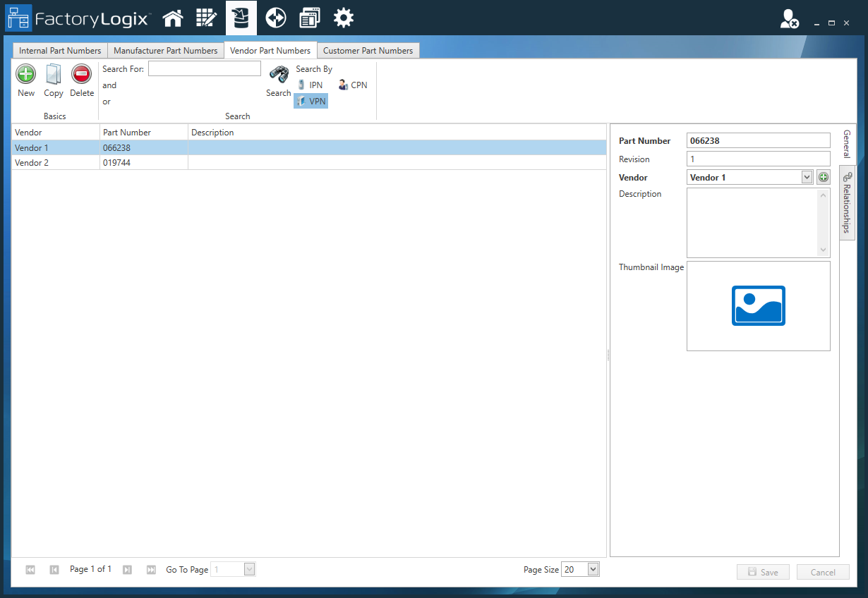The width and height of the screenshot is (868, 598).
Task: Click the green New part button
Action: (x=26, y=75)
